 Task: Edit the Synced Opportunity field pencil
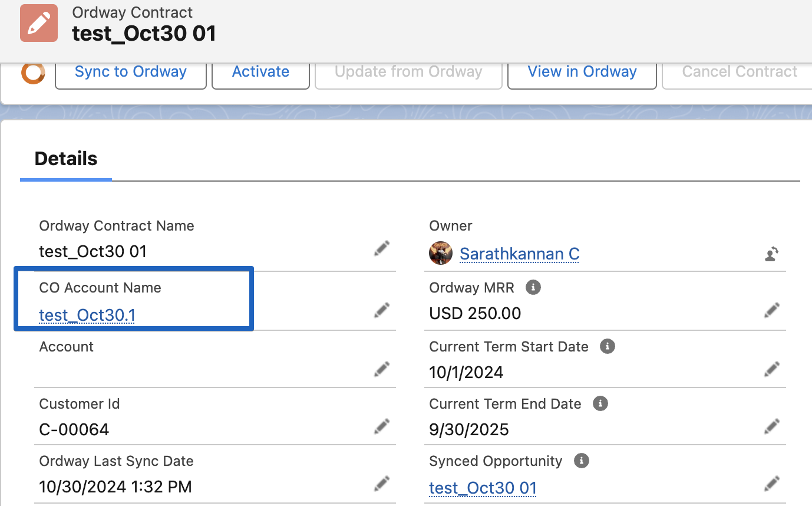(x=772, y=484)
